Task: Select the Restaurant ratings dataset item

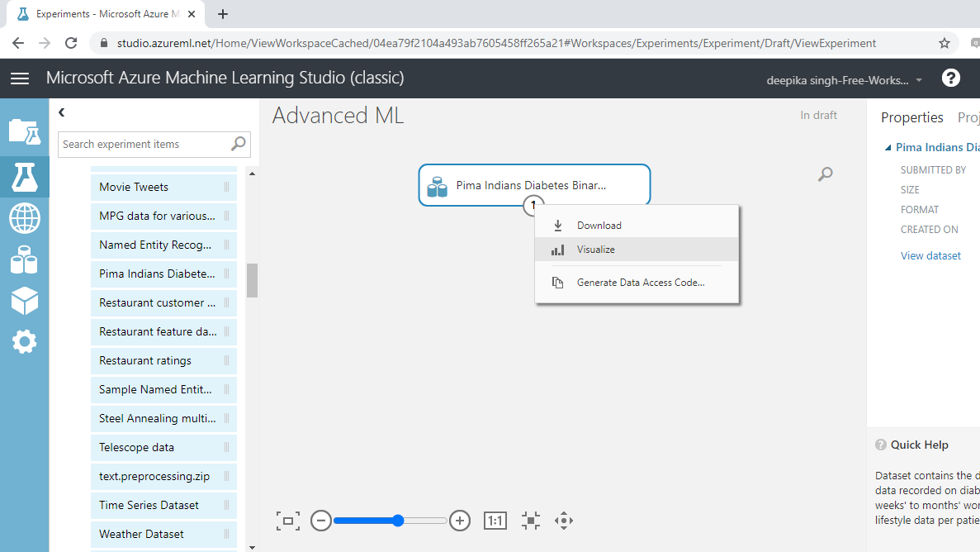Action: coord(163,360)
